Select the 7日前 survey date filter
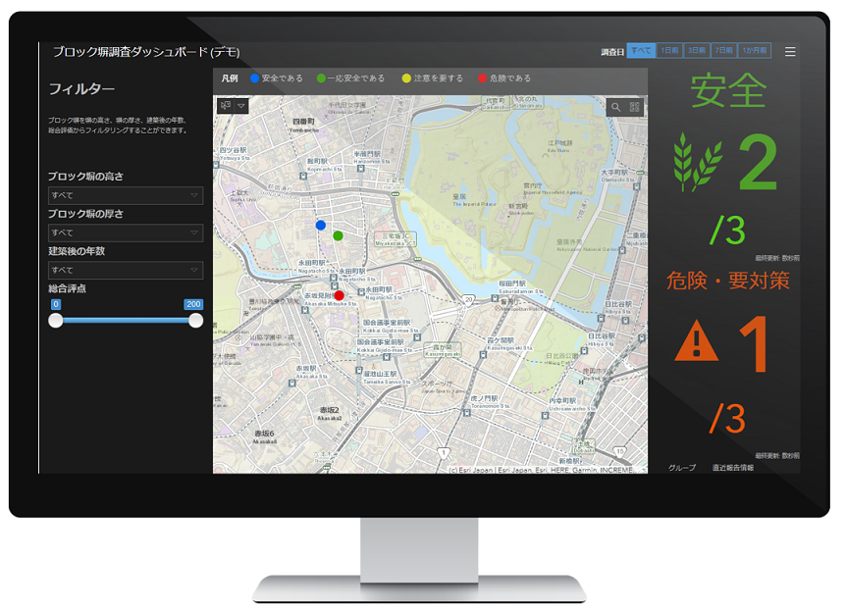Viewport: 845px width, 616px height. 723,51
